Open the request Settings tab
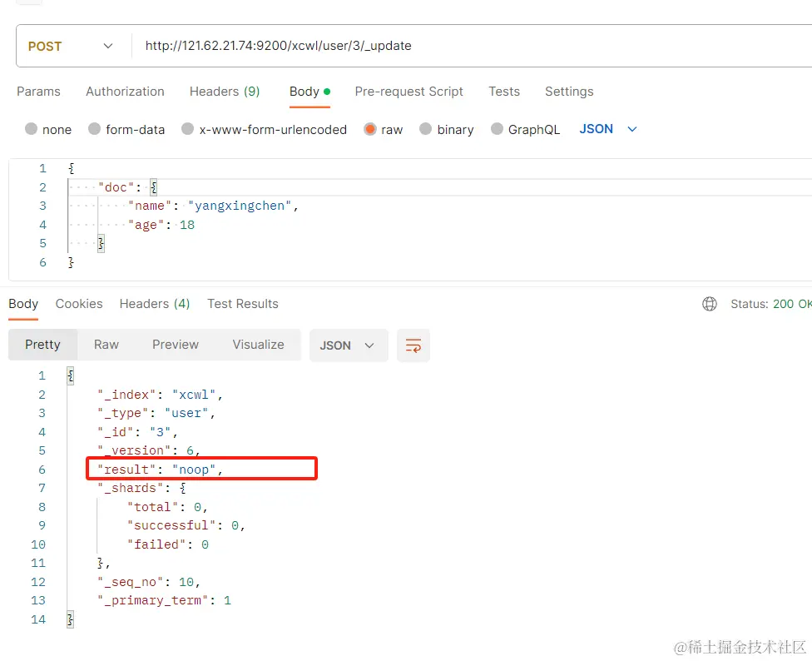The width and height of the screenshot is (812, 661). click(x=569, y=92)
